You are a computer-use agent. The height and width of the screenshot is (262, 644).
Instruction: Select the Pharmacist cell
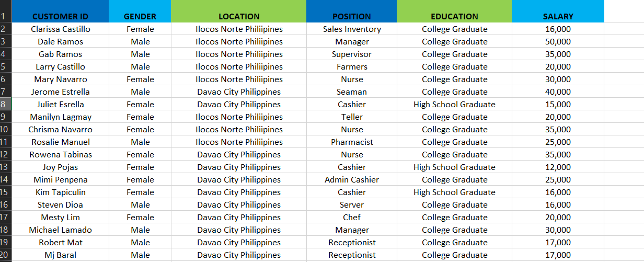[352, 142]
